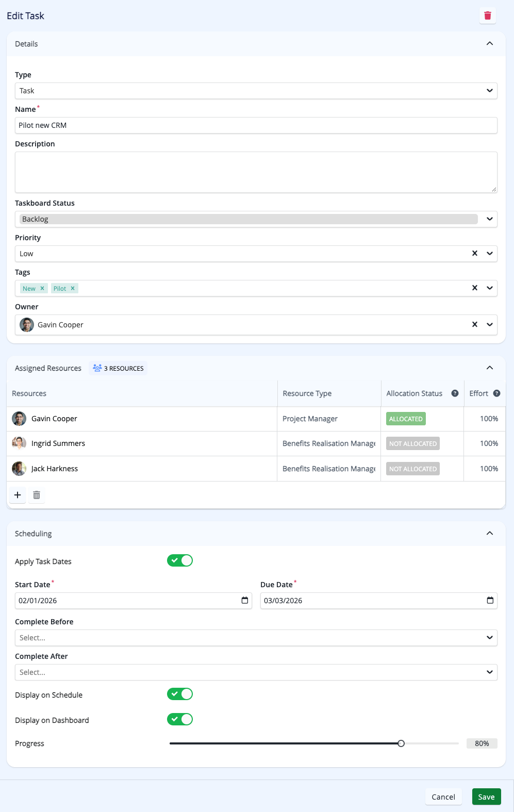
Task: Select the Ingrid Summers resource row
Action: point(256,443)
